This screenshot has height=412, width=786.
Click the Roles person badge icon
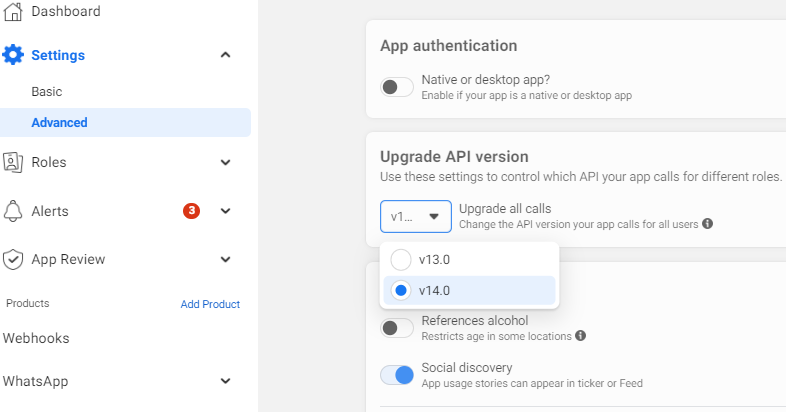coord(13,162)
